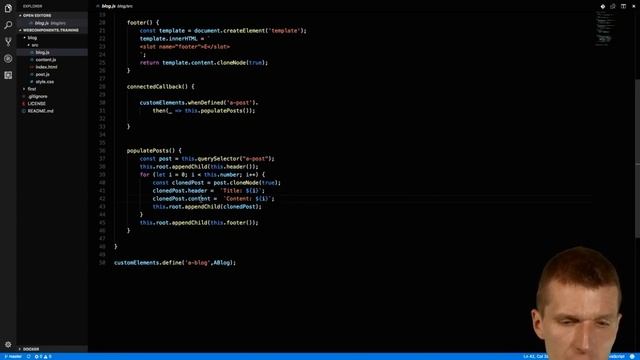Open the LICENSE file
This screenshot has width=640, height=360.
click(52, 104)
